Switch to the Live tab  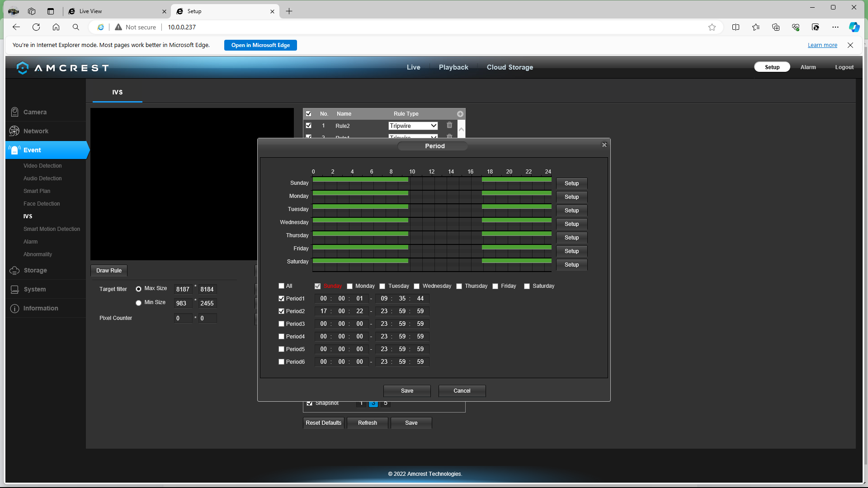tap(413, 67)
